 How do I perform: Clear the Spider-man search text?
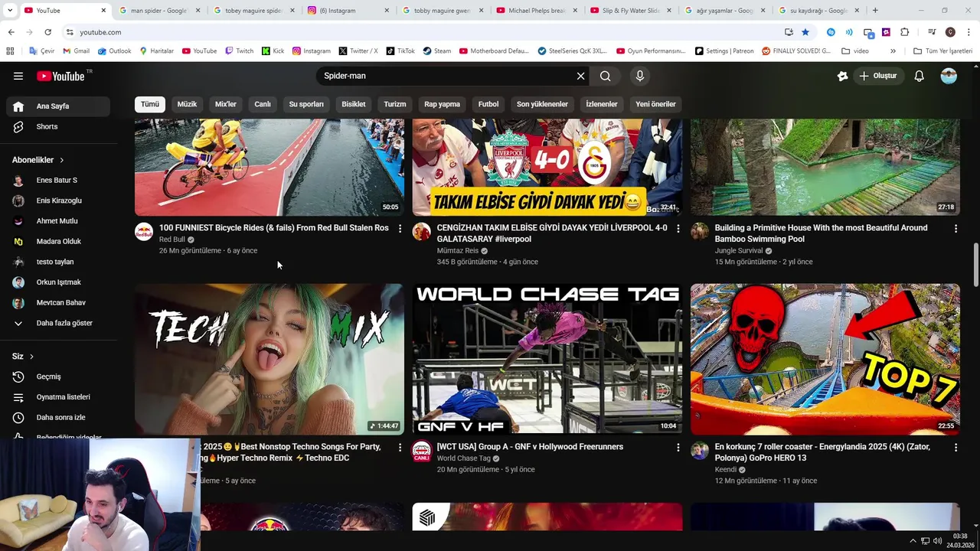tap(580, 76)
